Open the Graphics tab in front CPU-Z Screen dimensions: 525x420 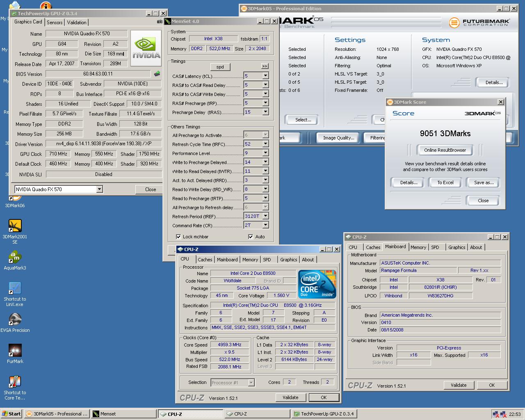tap(289, 260)
